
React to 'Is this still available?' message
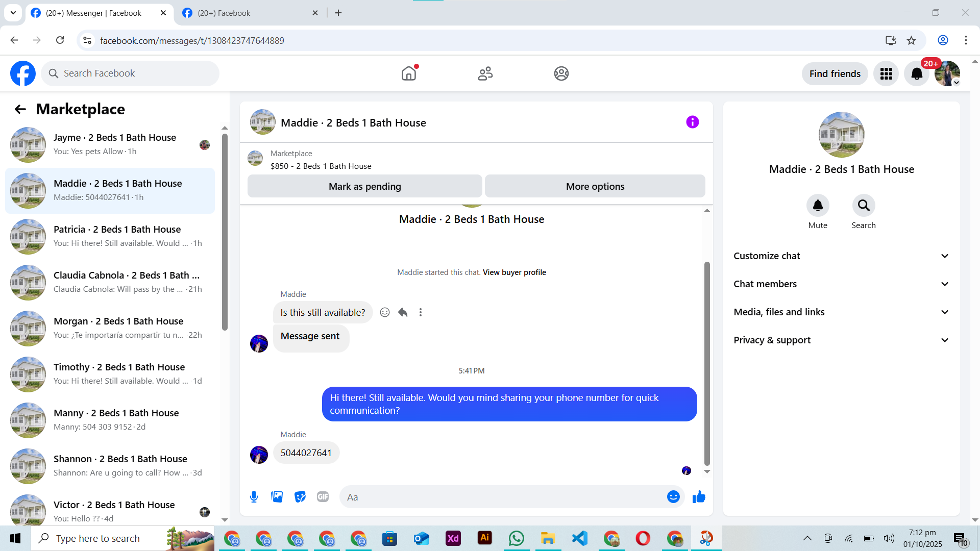385,312
